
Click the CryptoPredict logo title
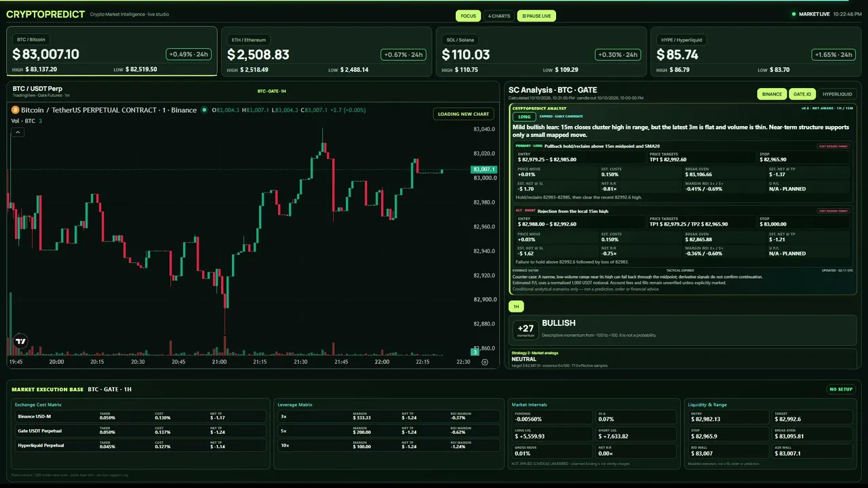(45, 14)
